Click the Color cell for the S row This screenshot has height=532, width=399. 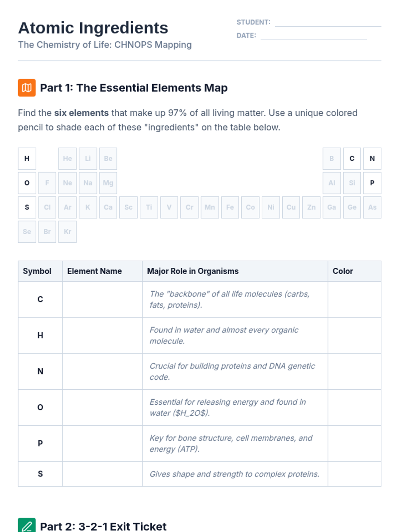[x=354, y=474]
